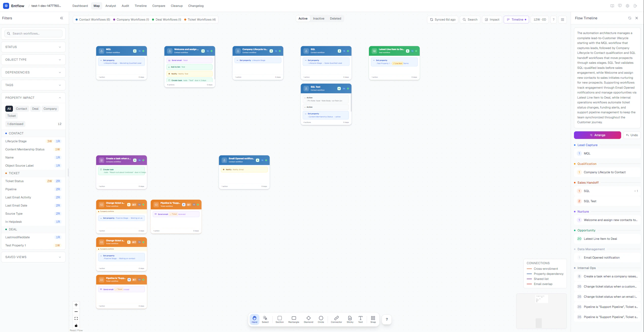Expand the OBJECT TYPE filter section
This screenshot has width=644, height=332.
33,59
